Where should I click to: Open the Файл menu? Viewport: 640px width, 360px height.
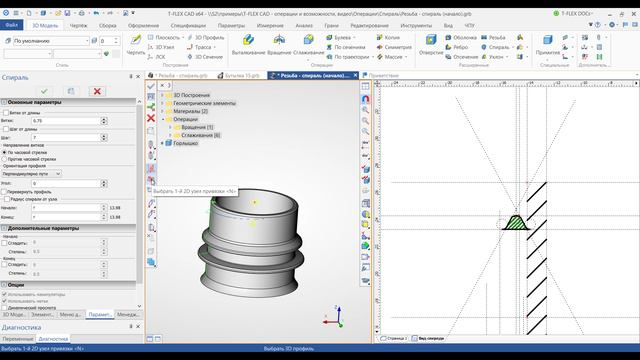[x=11, y=25]
